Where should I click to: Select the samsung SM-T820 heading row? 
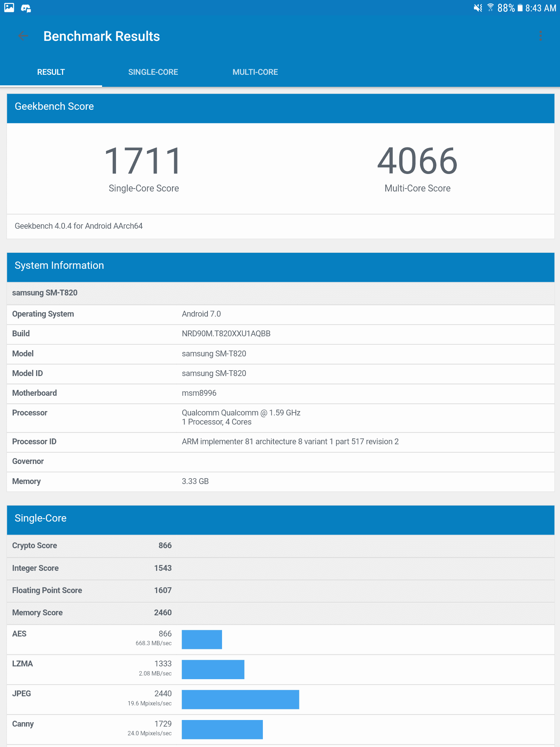click(281, 293)
